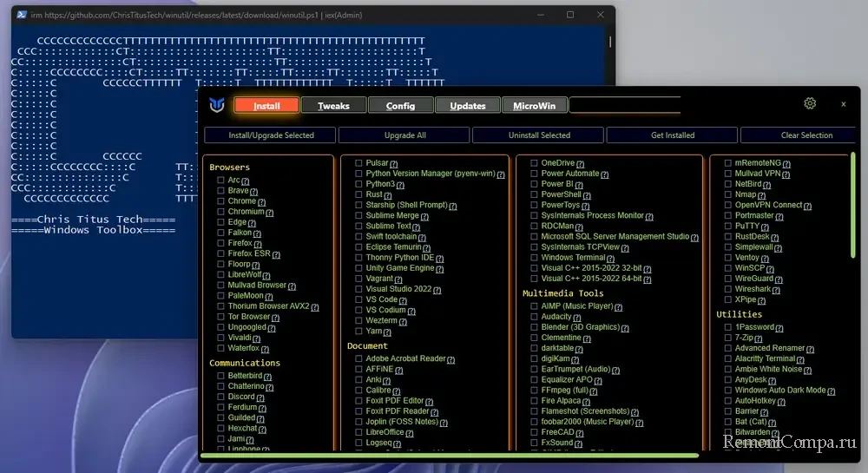868x473 pixels.
Task: Click the Get Installed button
Action: (672, 135)
